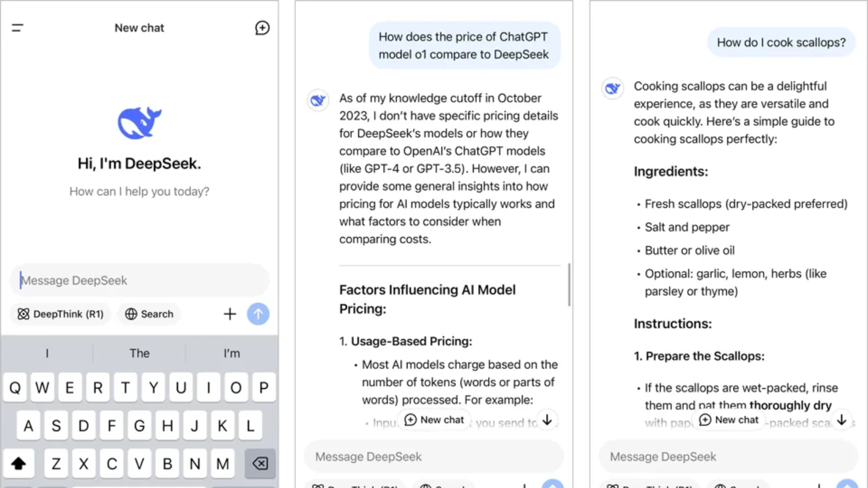The height and width of the screenshot is (488, 868).
Task: Tap the Z key on the keyboard
Action: [x=56, y=463]
